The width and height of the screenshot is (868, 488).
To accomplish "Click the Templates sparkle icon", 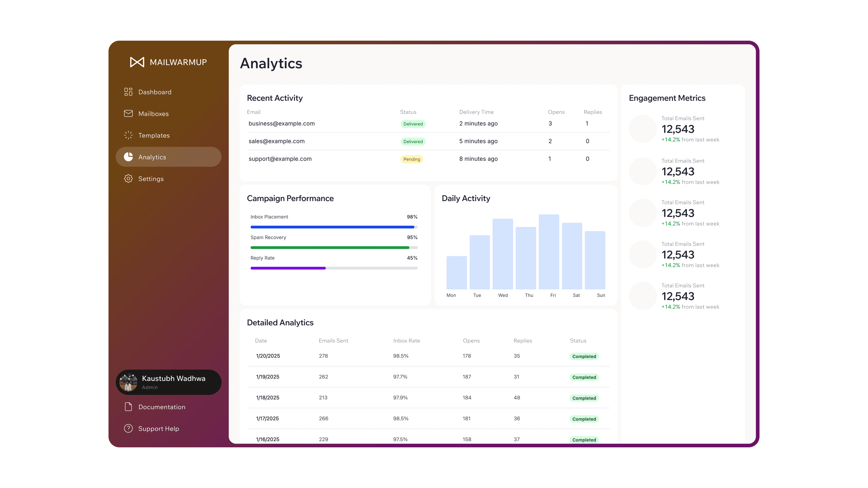I will pos(128,135).
